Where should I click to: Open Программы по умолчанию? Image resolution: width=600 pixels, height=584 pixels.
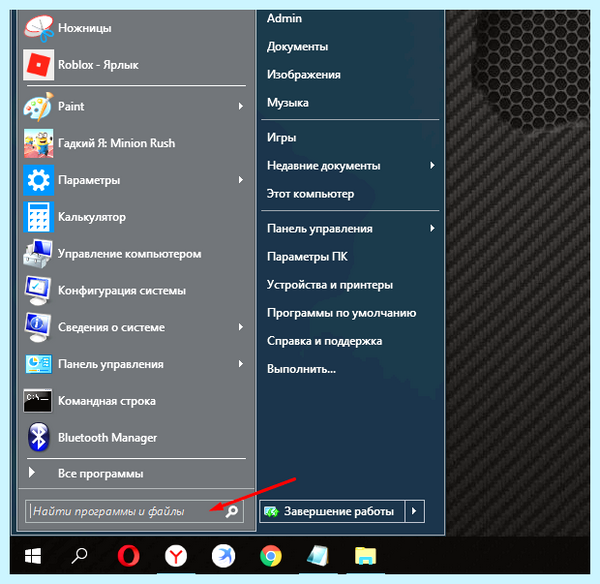click(342, 313)
